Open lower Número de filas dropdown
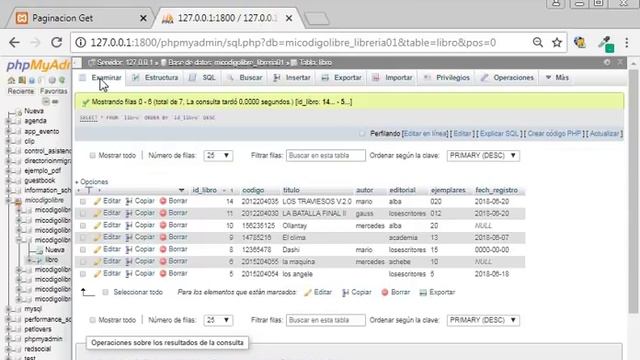This screenshot has height=360, width=640. coord(218,320)
